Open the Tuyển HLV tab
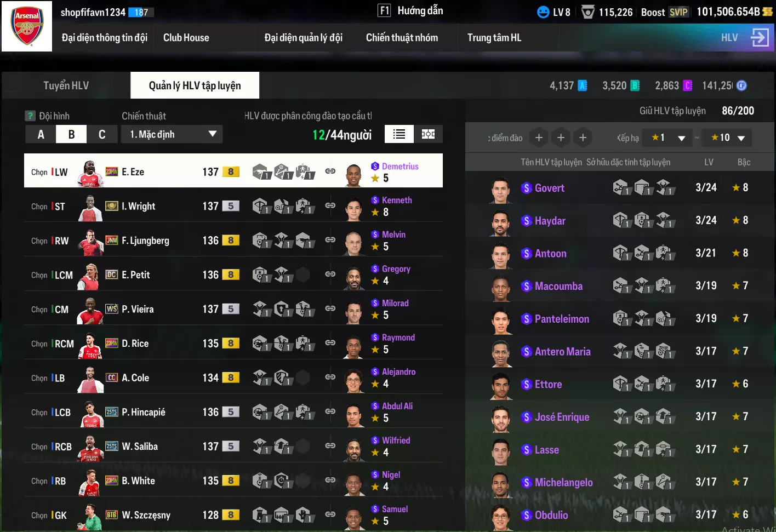 (66, 85)
